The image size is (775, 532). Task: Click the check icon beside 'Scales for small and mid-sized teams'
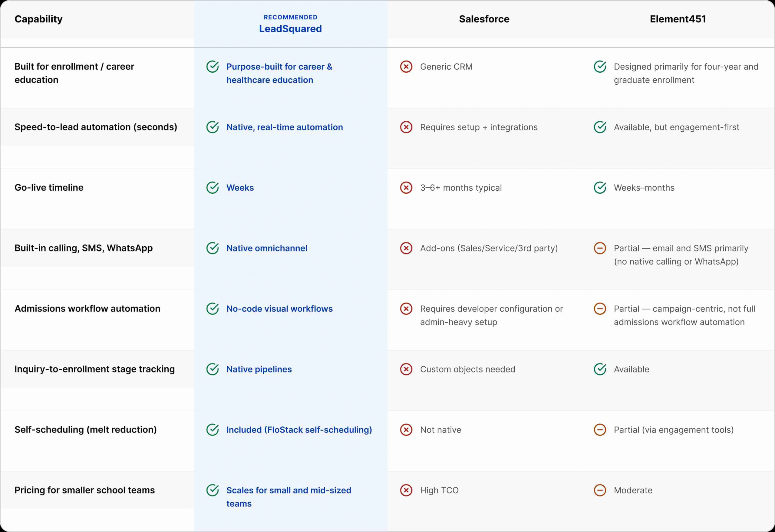pos(213,490)
